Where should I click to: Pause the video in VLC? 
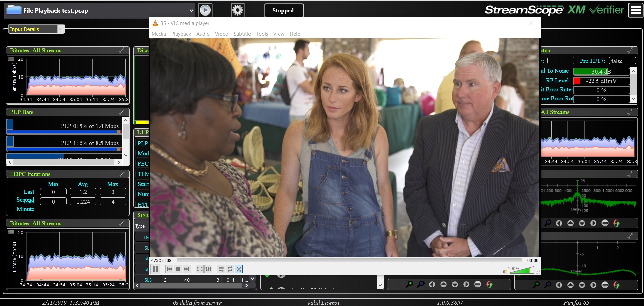coord(155,269)
